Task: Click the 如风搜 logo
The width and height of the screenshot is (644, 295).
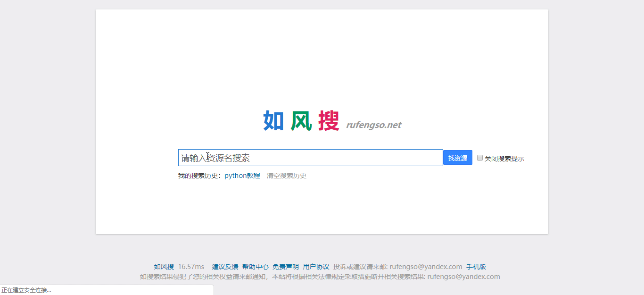Action: tap(301, 121)
